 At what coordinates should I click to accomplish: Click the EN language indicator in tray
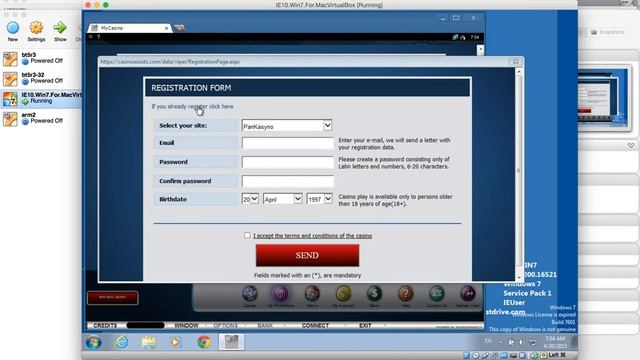[488, 341]
